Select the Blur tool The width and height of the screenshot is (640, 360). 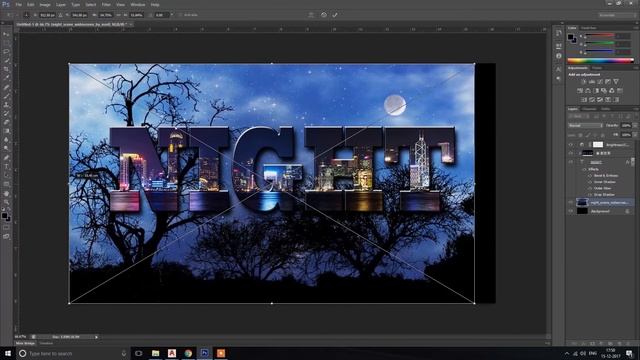tap(6, 140)
